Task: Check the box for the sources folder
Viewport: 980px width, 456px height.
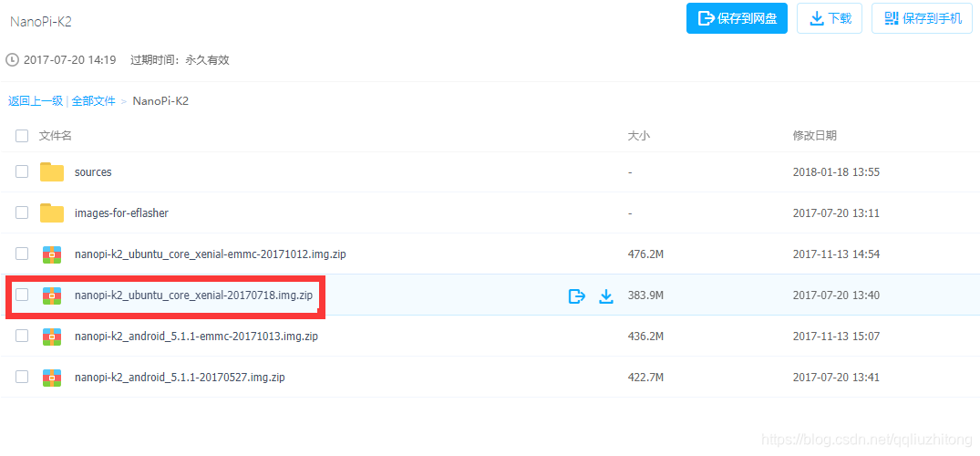Action: pyautogui.click(x=22, y=171)
